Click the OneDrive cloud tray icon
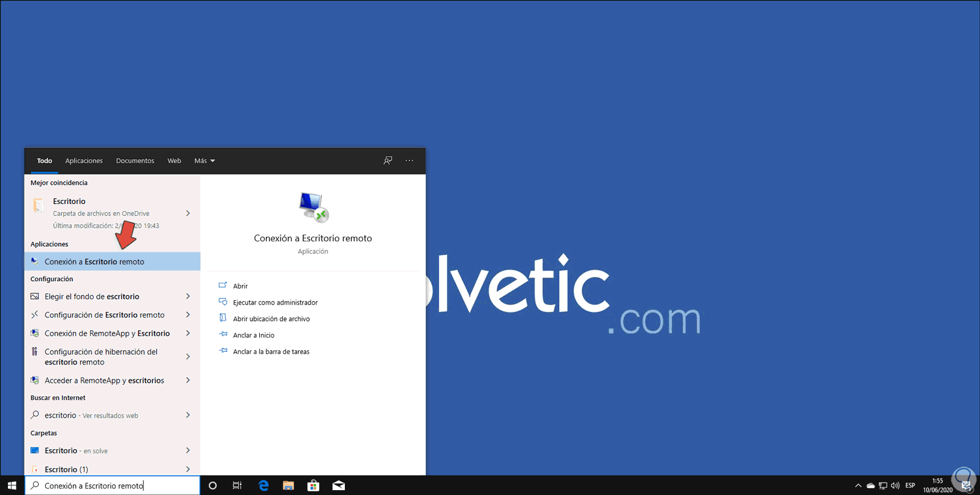Image resolution: width=980 pixels, height=495 pixels. point(870,486)
